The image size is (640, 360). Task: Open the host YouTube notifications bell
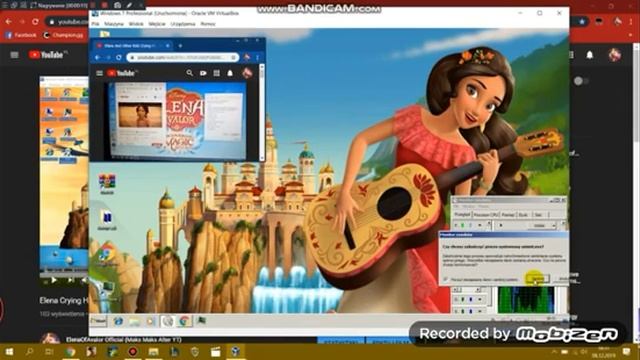[590, 55]
